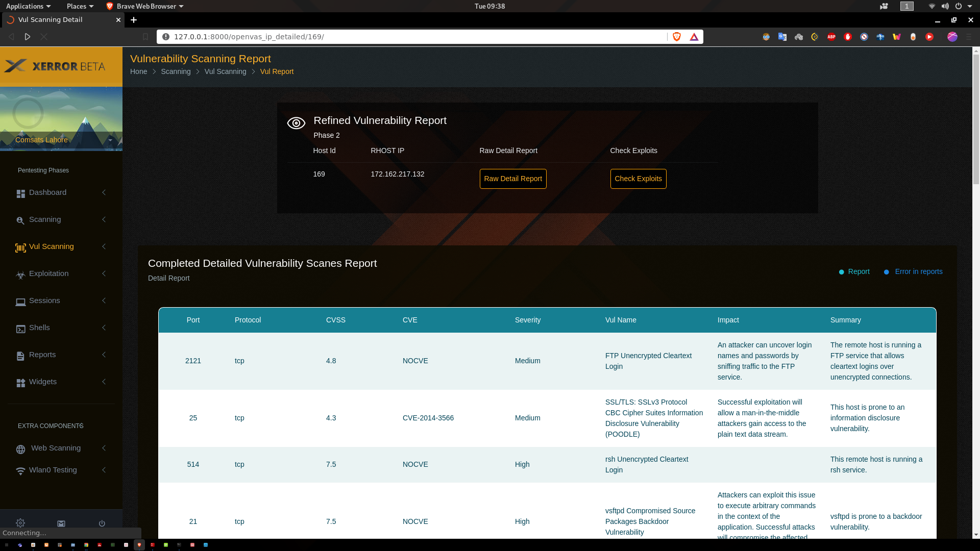Click the Wlan0 Testing wifi icon
The image size is (980, 551).
20,471
